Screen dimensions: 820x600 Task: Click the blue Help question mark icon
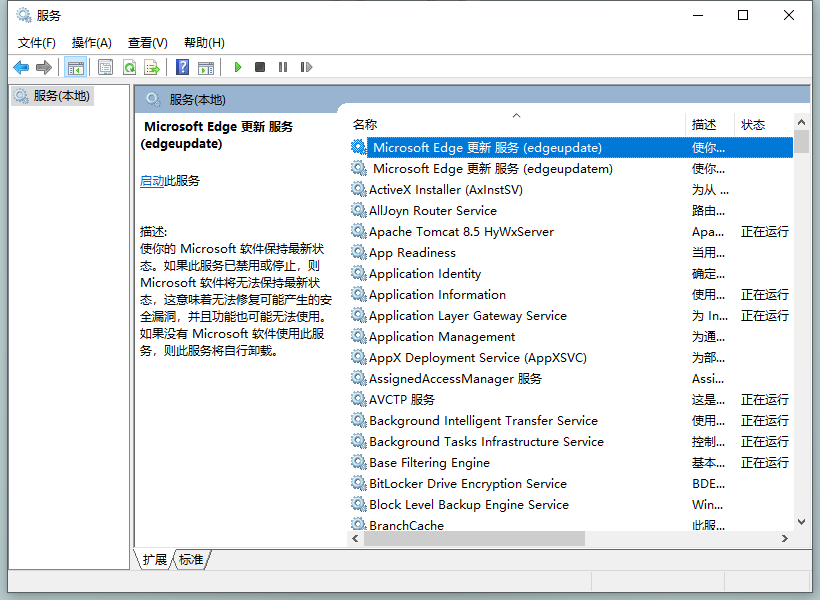pyautogui.click(x=181, y=67)
